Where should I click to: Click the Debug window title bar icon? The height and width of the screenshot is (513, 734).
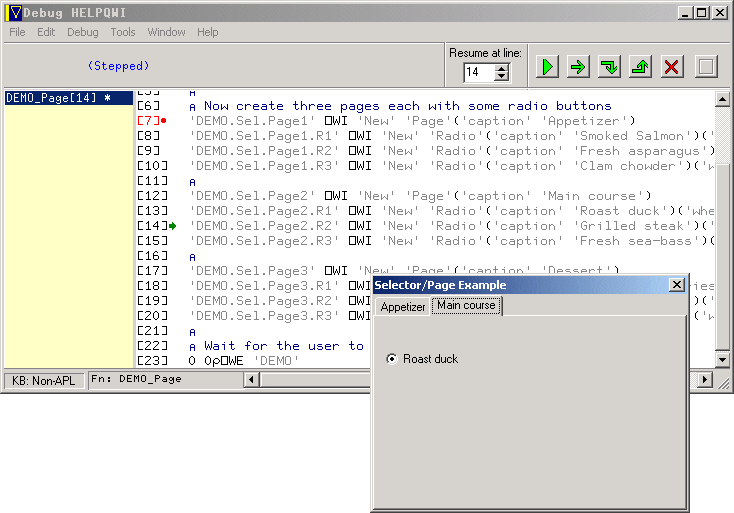pos(13,13)
